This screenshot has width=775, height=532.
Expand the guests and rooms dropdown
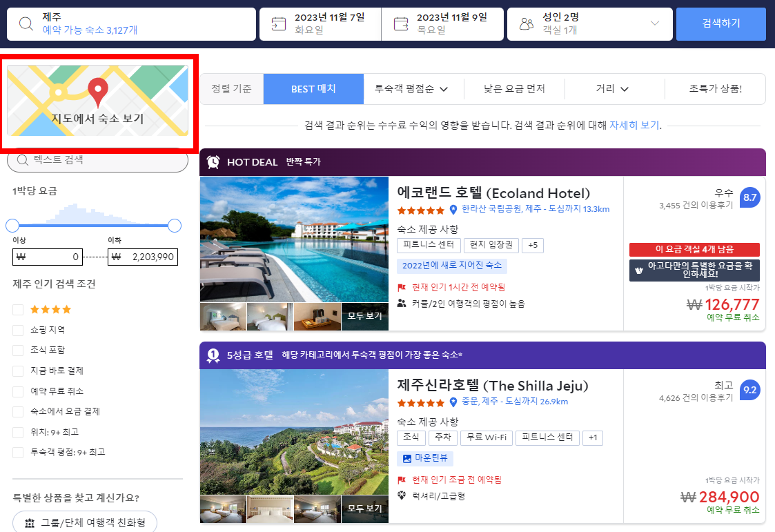tap(655, 23)
